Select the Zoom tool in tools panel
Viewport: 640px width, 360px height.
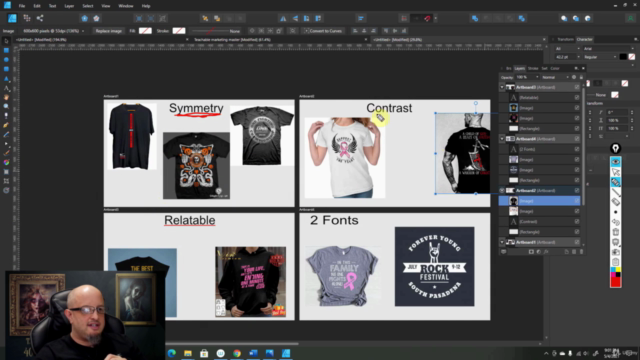coord(6,107)
